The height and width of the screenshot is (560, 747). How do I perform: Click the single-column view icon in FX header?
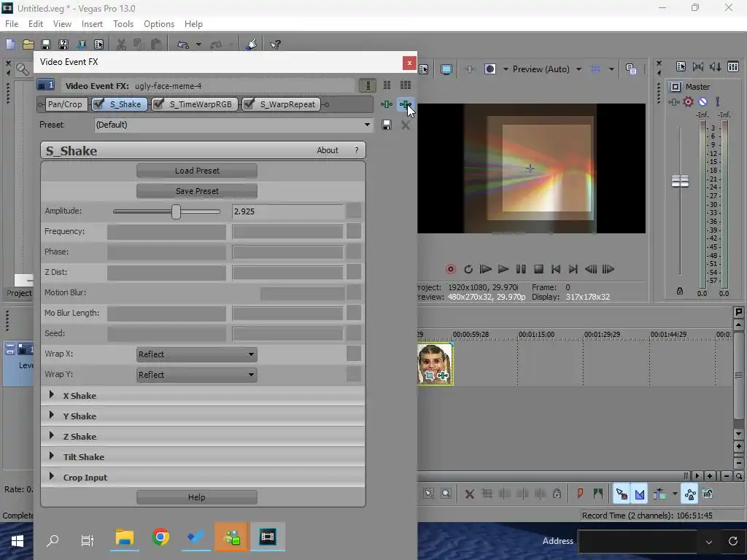368,85
